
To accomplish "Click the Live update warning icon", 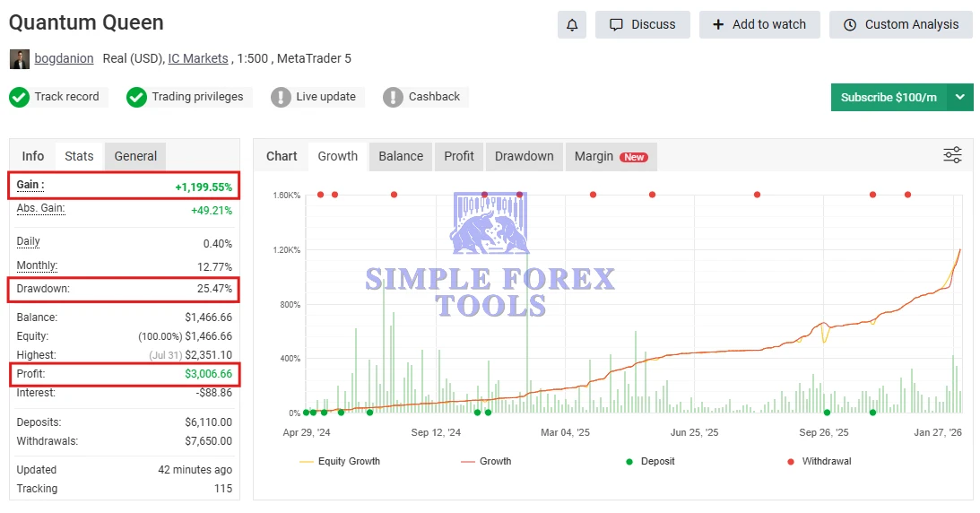I will click(282, 97).
